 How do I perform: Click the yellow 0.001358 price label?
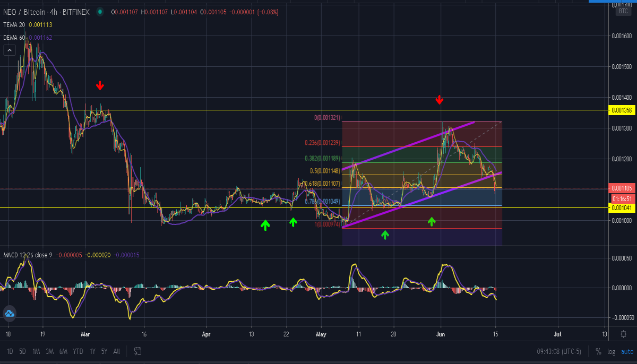click(622, 110)
